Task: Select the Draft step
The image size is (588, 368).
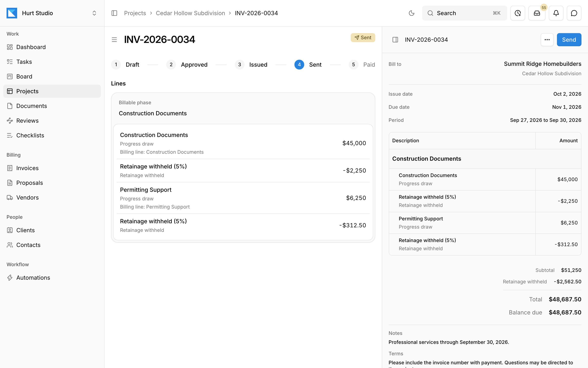Action: (125, 65)
